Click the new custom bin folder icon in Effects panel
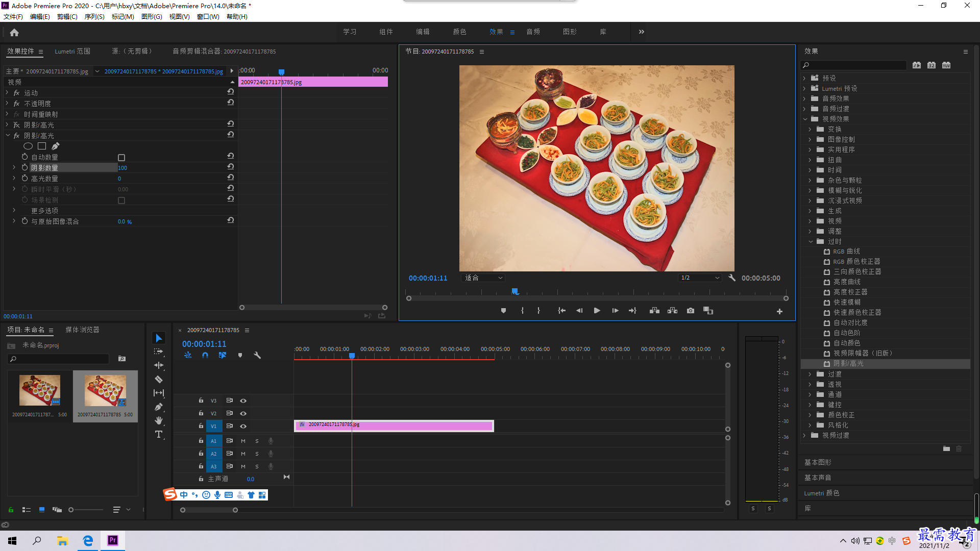The width and height of the screenshot is (980, 551). [x=946, y=448]
